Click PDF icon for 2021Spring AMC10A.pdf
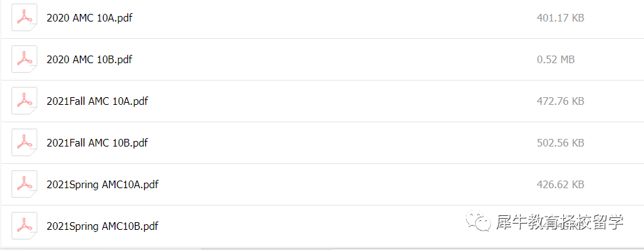Viewport: 644px width, 250px height. click(24, 185)
